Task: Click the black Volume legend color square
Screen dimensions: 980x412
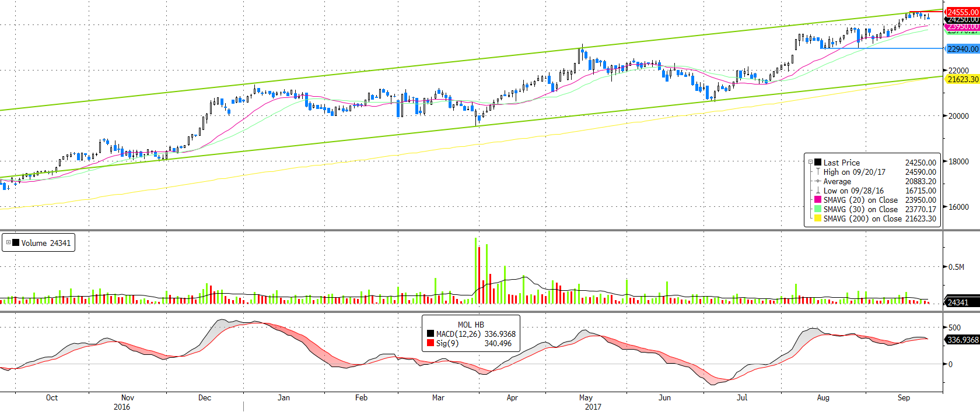Action: tap(16, 243)
